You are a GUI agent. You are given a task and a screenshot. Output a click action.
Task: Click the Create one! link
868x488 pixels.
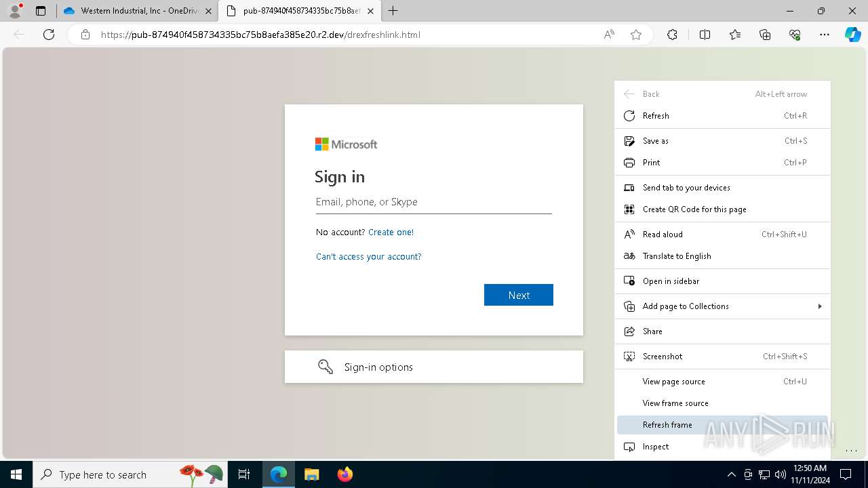tap(391, 232)
